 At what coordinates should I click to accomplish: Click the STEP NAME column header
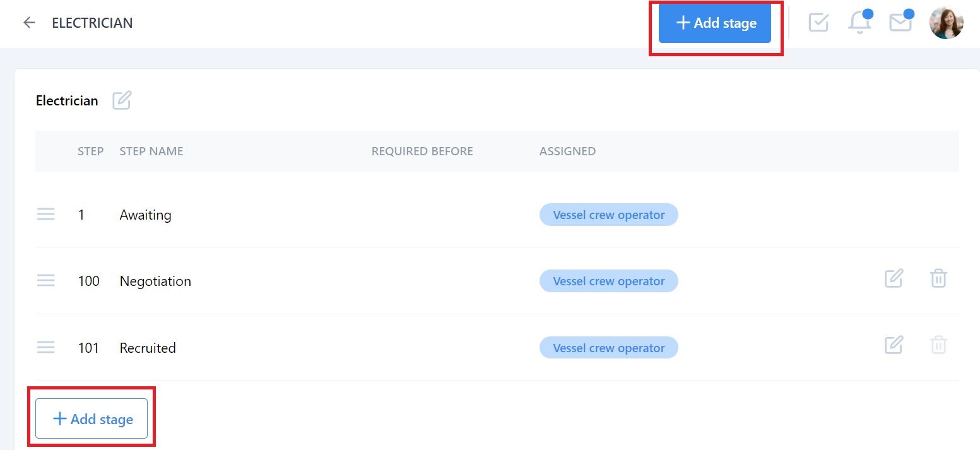151,151
